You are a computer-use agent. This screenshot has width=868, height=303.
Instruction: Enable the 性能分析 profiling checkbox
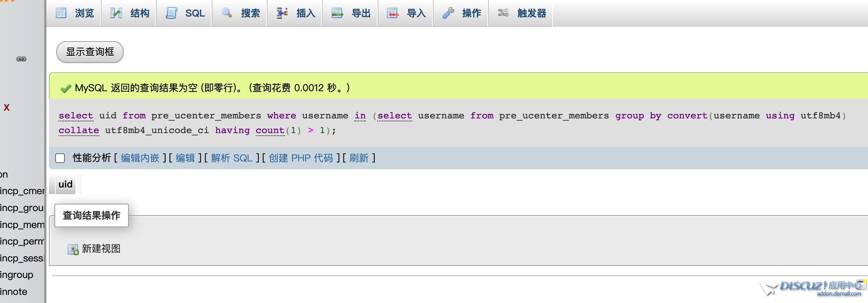[60, 158]
